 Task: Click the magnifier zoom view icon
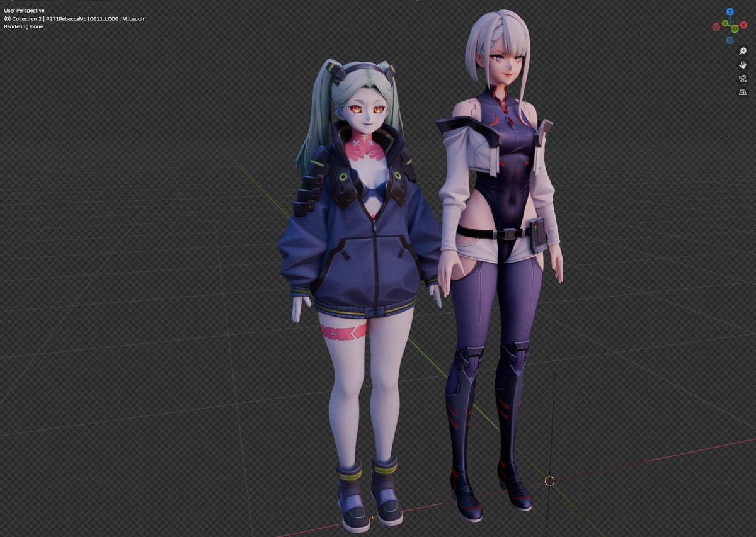(x=743, y=51)
